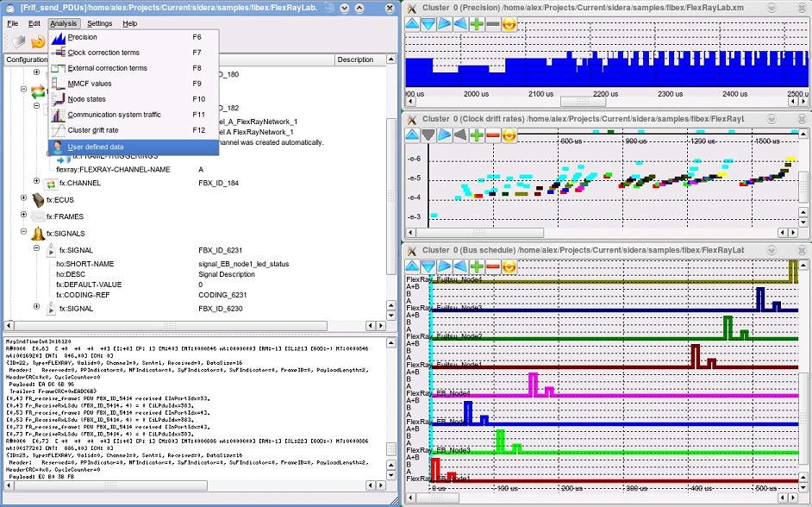Select the fx:DEFAULT-VALUE row
Screen dimensions: 812x507
coord(194,285)
